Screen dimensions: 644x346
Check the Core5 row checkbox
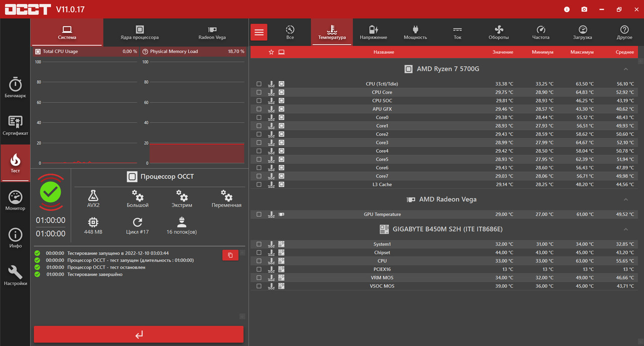[x=259, y=159]
